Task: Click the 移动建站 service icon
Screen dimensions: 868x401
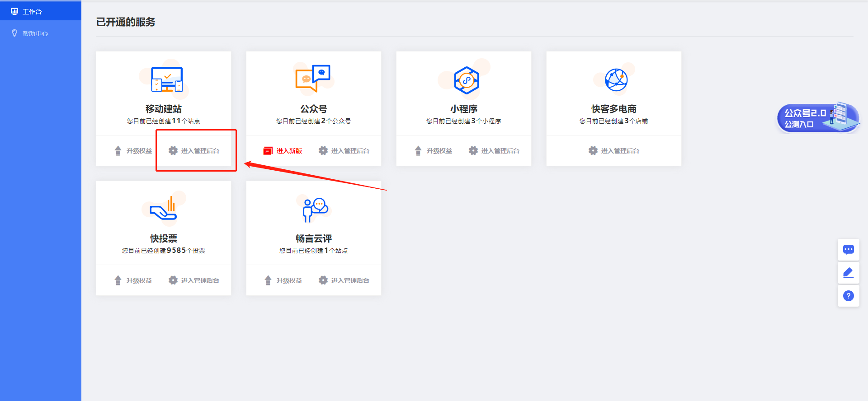Action: coord(166,79)
